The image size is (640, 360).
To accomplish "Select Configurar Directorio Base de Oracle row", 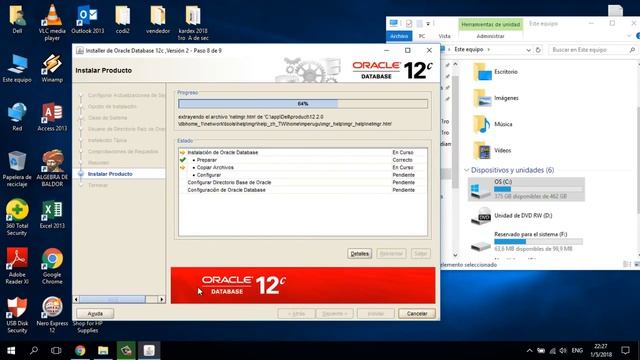I will [303, 182].
